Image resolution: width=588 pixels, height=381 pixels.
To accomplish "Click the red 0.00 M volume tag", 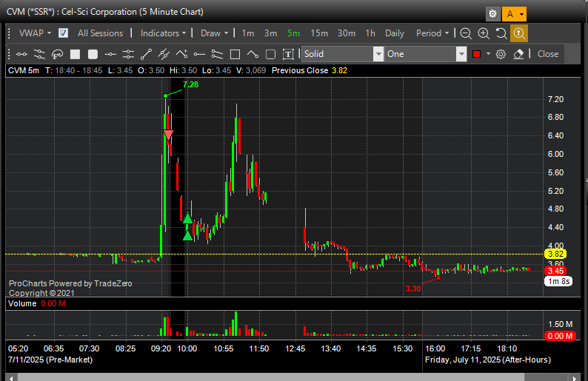I will click(560, 336).
